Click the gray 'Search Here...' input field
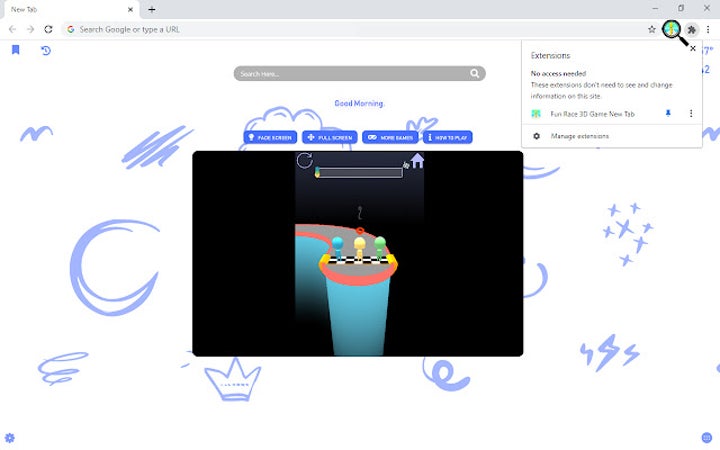 click(350, 73)
